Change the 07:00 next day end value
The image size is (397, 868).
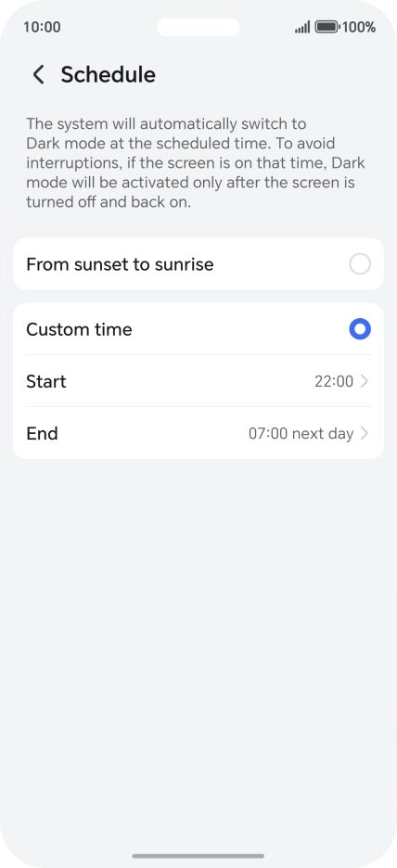[x=301, y=433]
